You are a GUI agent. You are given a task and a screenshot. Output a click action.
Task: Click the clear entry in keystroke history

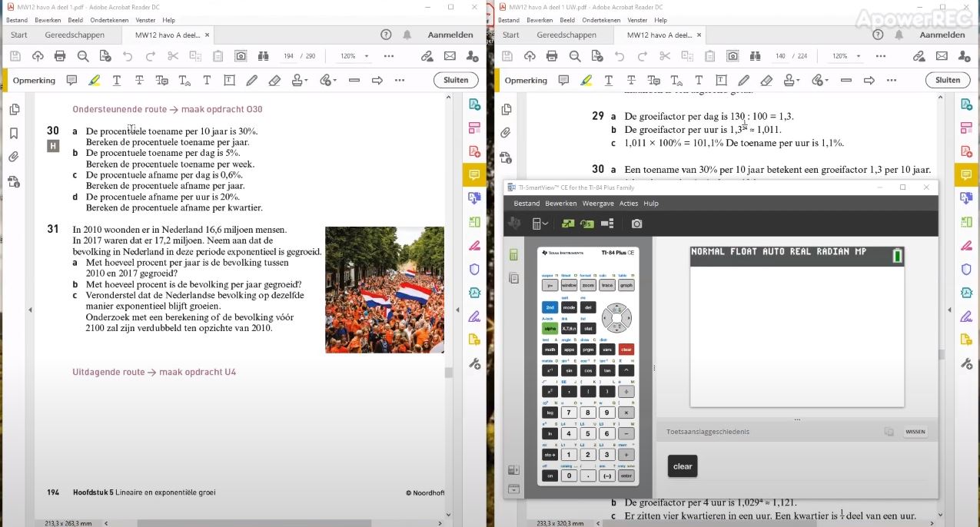[x=683, y=466]
